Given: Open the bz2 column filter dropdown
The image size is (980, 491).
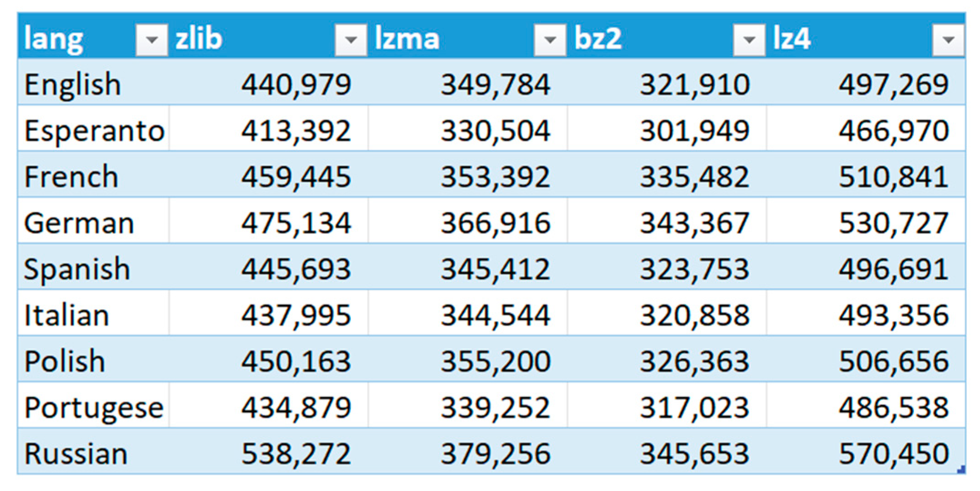Looking at the screenshot, I should point(749,40).
